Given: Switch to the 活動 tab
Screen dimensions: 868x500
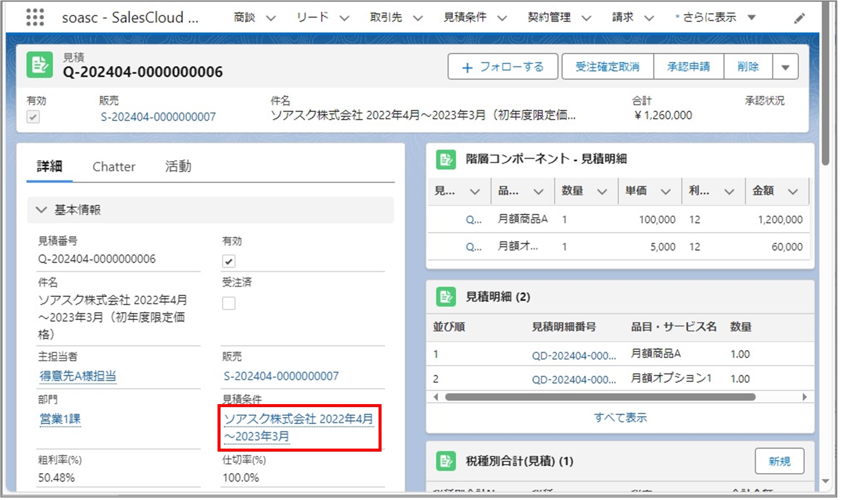Looking at the screenshot, I should 178,166.
